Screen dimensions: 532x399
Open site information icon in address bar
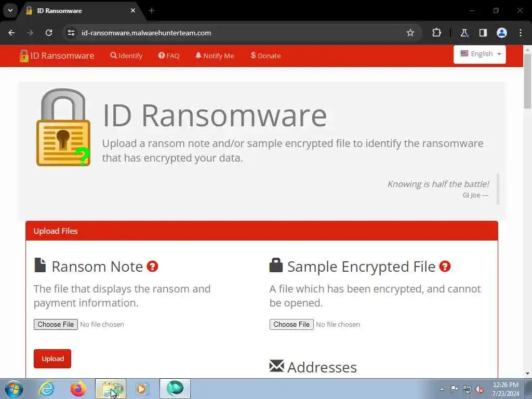tap(71, 33)
